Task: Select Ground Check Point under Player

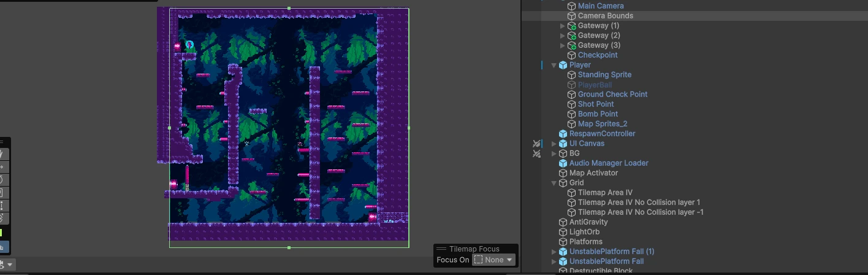Action: pyautogui.click(x=612, y=95)
